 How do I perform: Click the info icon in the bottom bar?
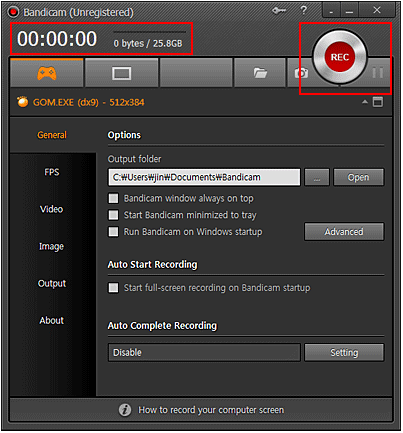coord(125,410)
